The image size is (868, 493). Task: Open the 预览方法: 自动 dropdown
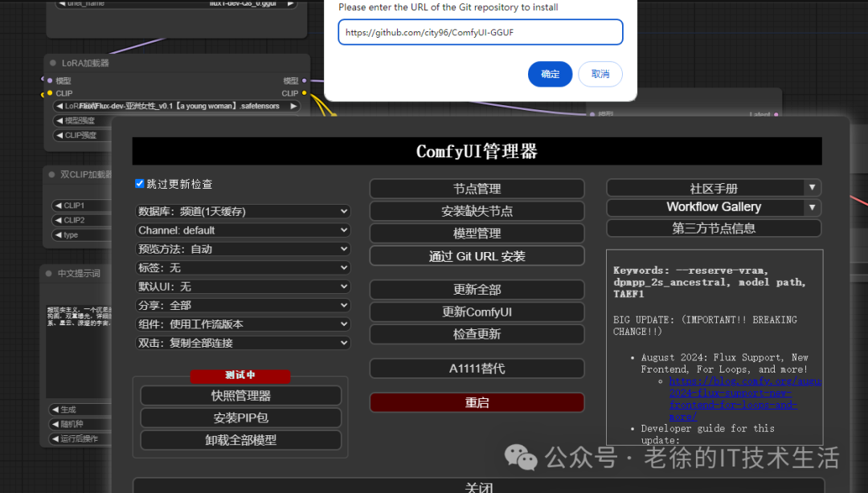click(x=243, y=249)
